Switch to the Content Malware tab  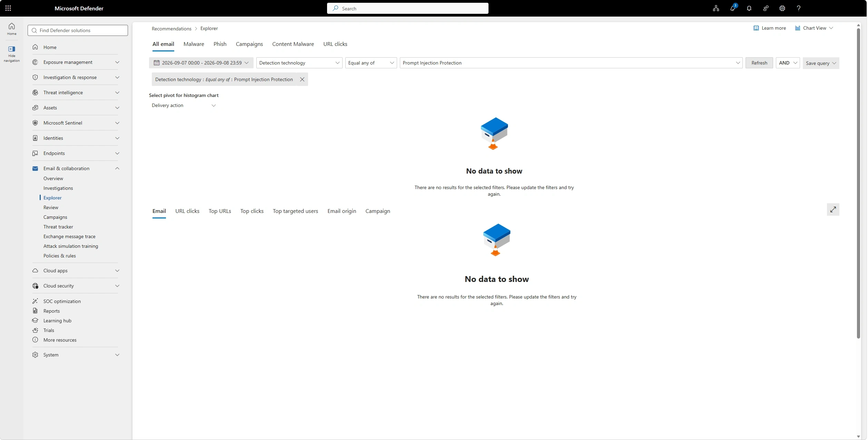click(x=293, y=44)
